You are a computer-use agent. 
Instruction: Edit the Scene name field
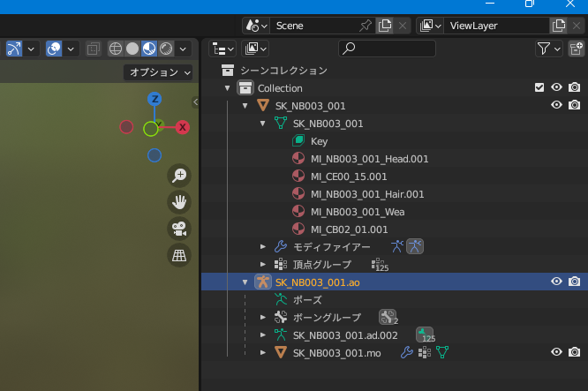pyautogui.click(x=313, y=26)
